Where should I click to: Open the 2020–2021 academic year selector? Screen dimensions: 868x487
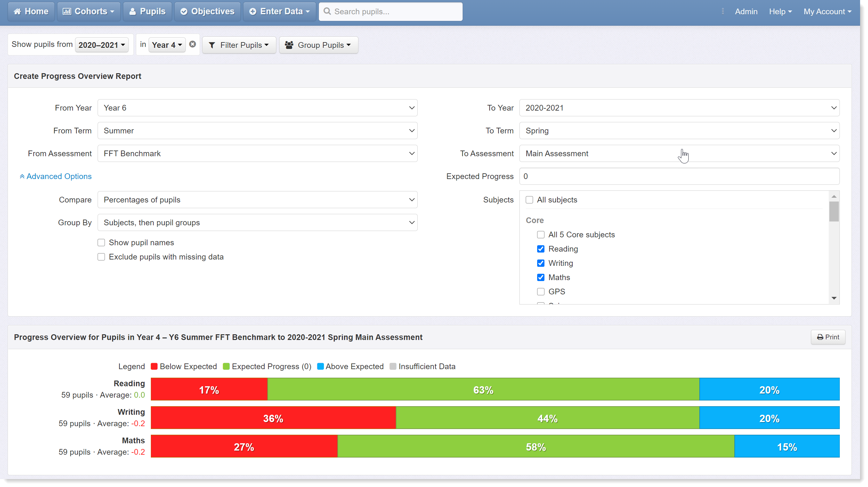102,45
